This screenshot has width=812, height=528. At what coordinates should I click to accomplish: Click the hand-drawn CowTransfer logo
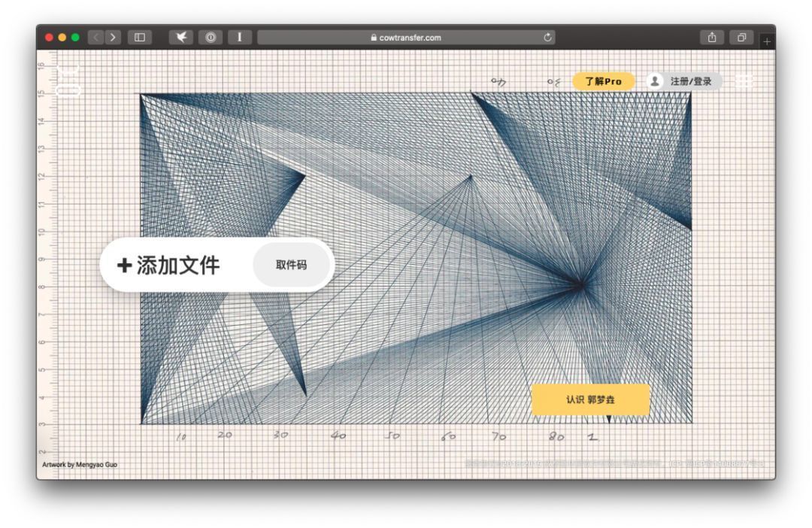point(70,79)
